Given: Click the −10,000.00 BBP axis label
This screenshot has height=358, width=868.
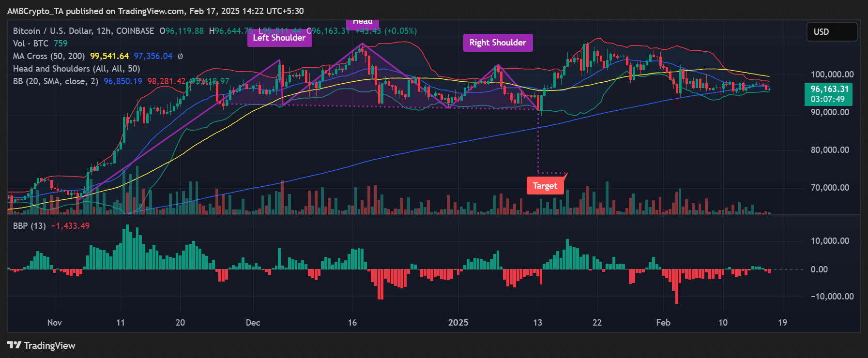Looking at the screenshot, I should [x=832, y=297].
